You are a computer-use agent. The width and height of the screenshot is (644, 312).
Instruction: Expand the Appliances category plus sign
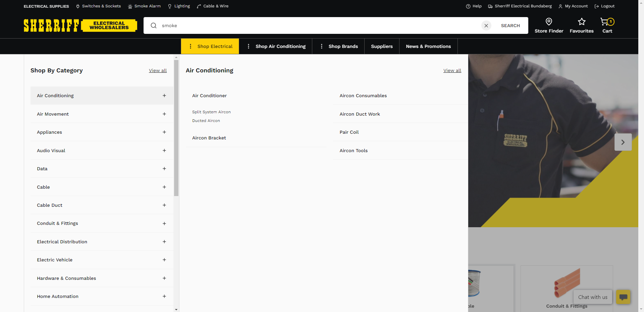click(x=164, y=132)
